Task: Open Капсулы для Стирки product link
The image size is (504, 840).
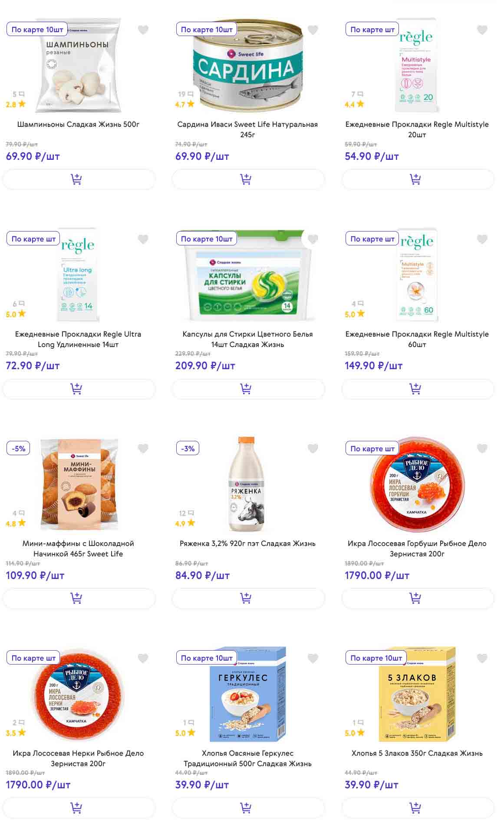Action: click(247, 339)
